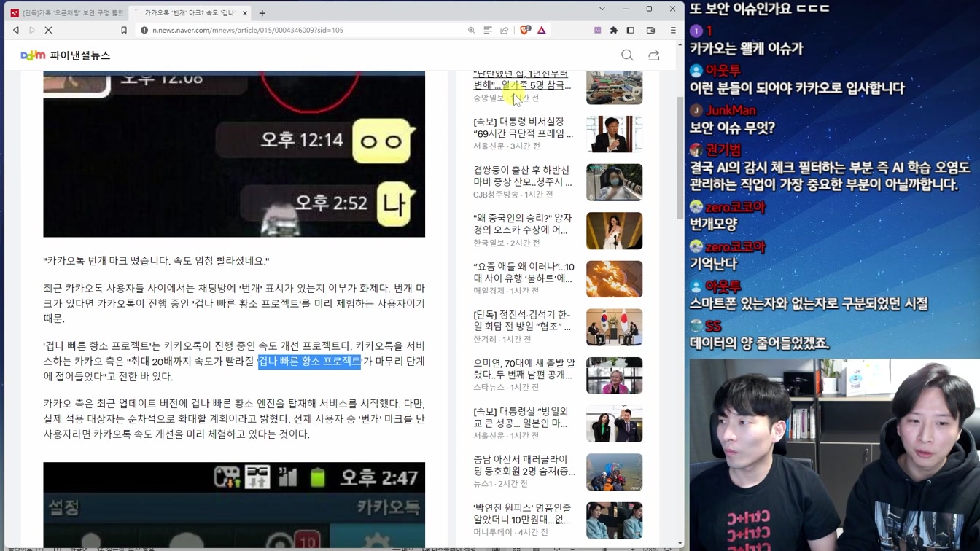Image resolution: width=980 pixels, height=551 pixels.
Task: Click the quote line 카카오톡 번개 마크 떴습니다
Action: point(156,261)
